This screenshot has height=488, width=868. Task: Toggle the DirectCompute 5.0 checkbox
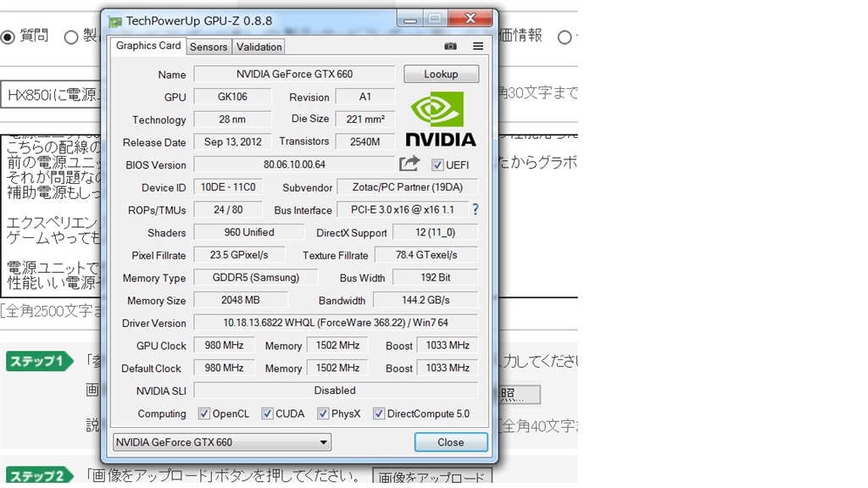(379, 413)
